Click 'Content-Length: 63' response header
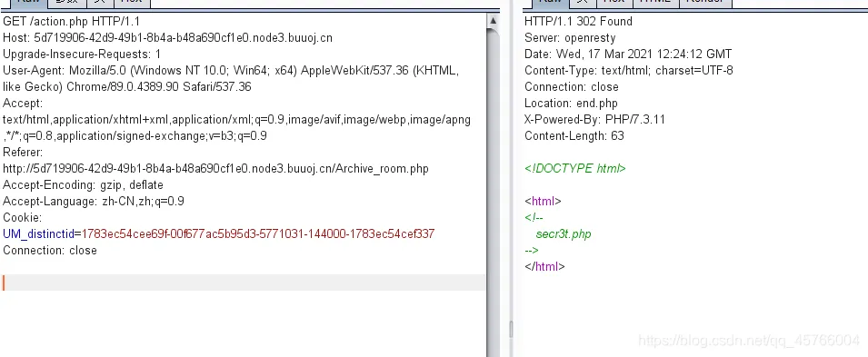868x357 pixels. [x=574, y=136]
